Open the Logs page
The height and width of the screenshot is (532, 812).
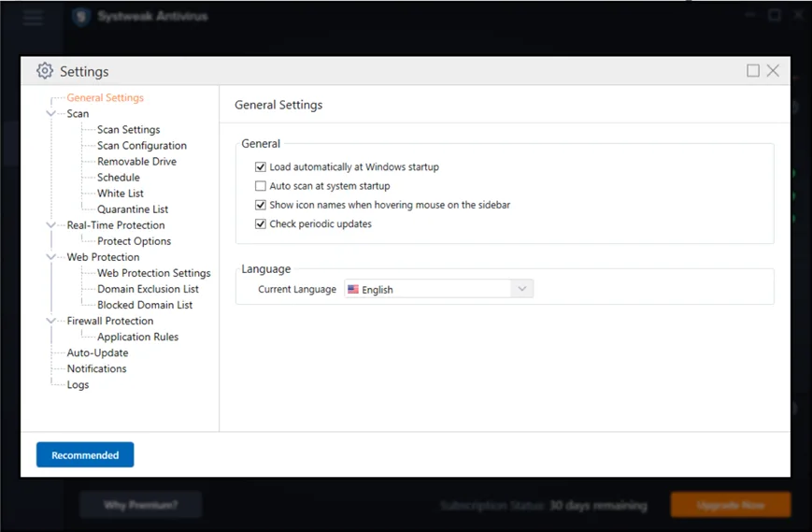click(x=78, y=385)
